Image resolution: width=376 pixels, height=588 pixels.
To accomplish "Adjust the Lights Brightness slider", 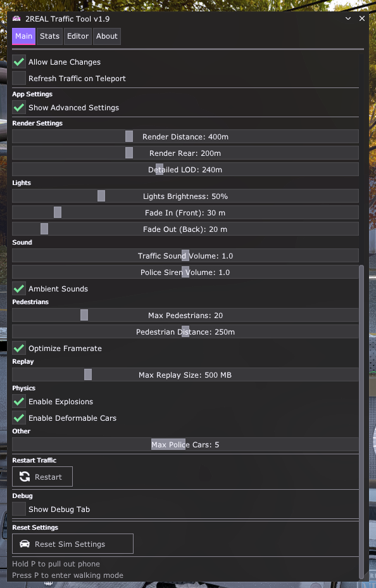I will [101, 196].
